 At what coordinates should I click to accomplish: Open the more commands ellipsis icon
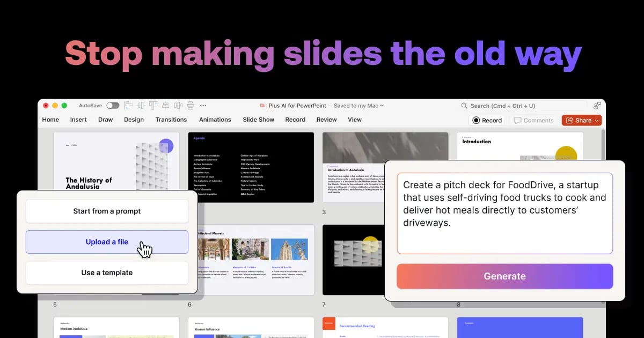[203, 106]
